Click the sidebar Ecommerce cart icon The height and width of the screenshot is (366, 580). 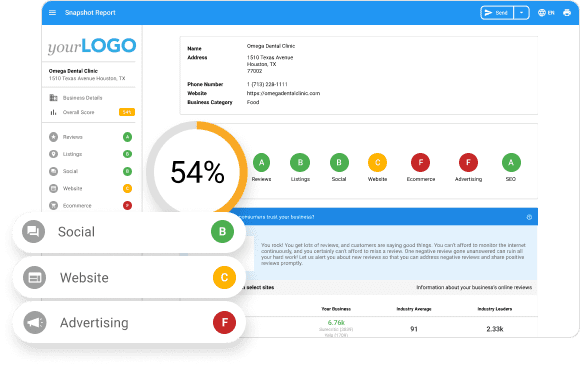pyautogui.click(x=54, y=205)
